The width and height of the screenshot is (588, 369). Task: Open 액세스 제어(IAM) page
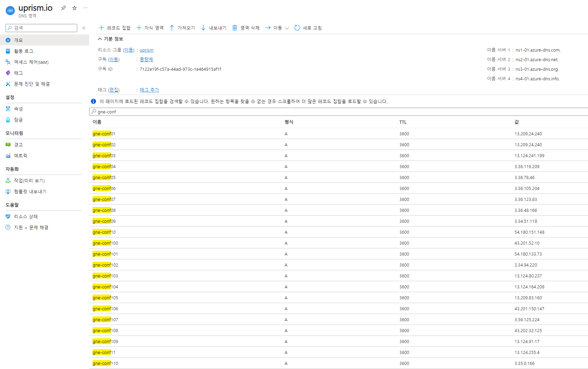point(44,62)
